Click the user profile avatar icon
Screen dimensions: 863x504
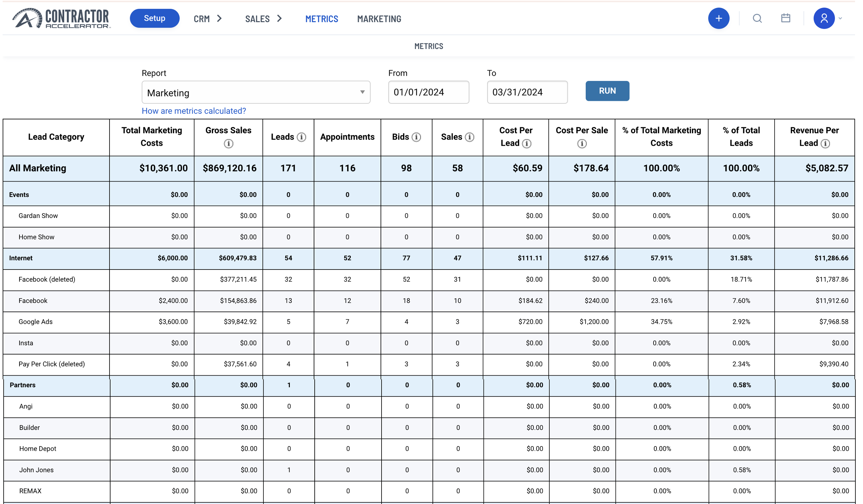coord(824,18)
